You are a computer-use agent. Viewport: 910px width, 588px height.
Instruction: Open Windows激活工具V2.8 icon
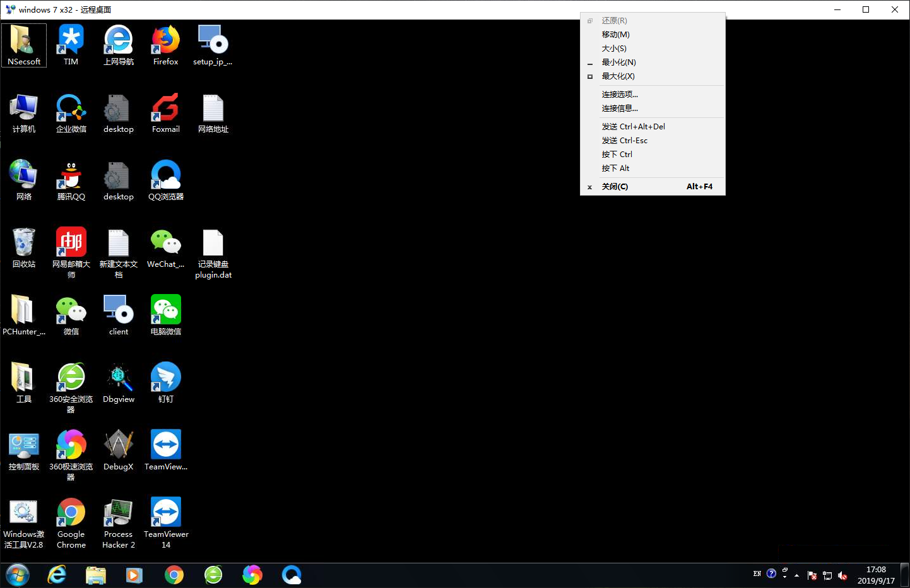click(x=24, y=523)
